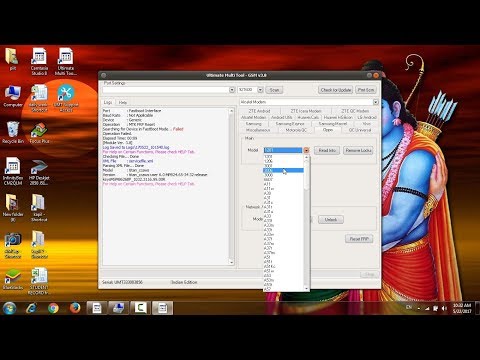Show hidden tray icons arrow
The height and width of the screenshot is (360, 480).
(419, 309)
